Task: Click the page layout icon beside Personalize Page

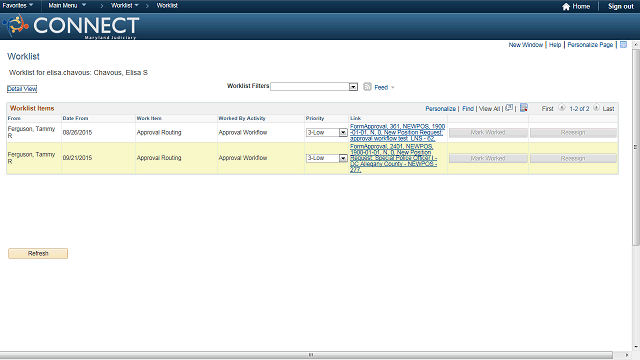Action: 623,44
